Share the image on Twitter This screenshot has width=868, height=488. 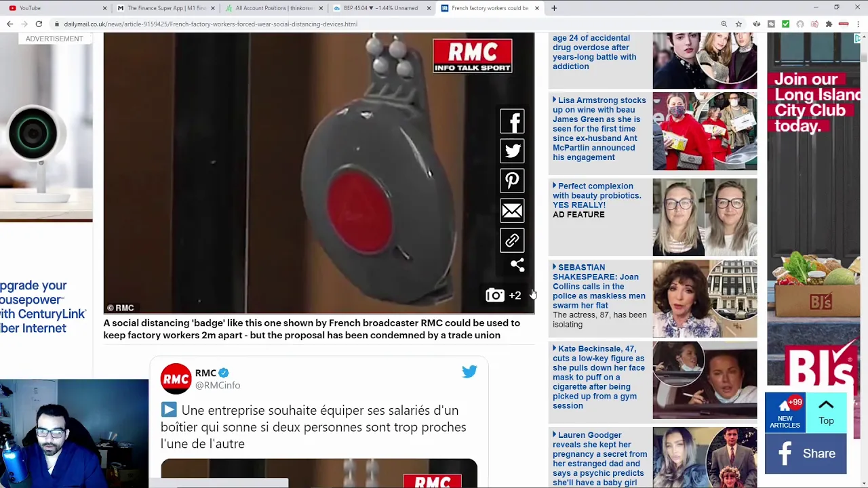[x=512, y=151]
